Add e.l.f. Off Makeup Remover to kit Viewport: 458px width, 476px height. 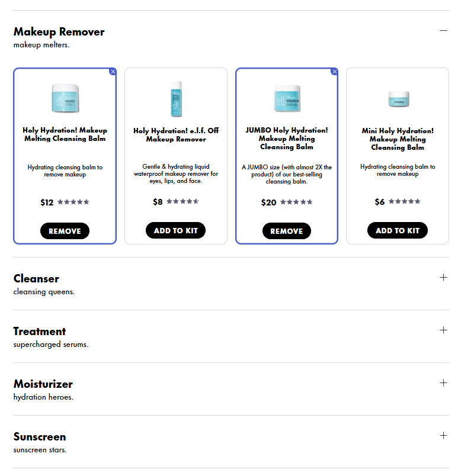coord(175,230)
